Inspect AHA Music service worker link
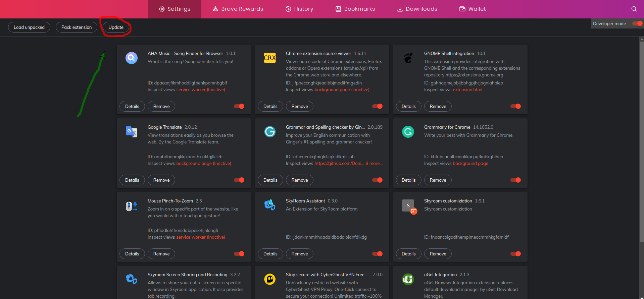 click(x=201, y=90)
